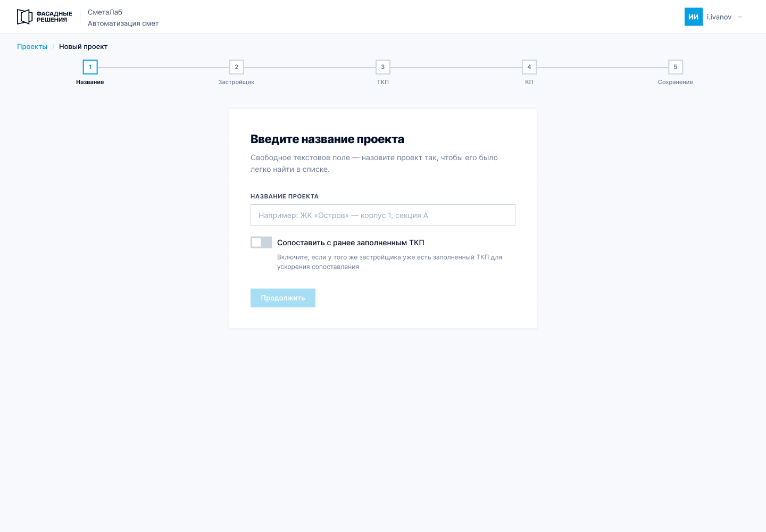Click the Фасадные Решения logo icon
Image resolution: width=766 pixels, height=532 pixels.
tap(25, 17)
